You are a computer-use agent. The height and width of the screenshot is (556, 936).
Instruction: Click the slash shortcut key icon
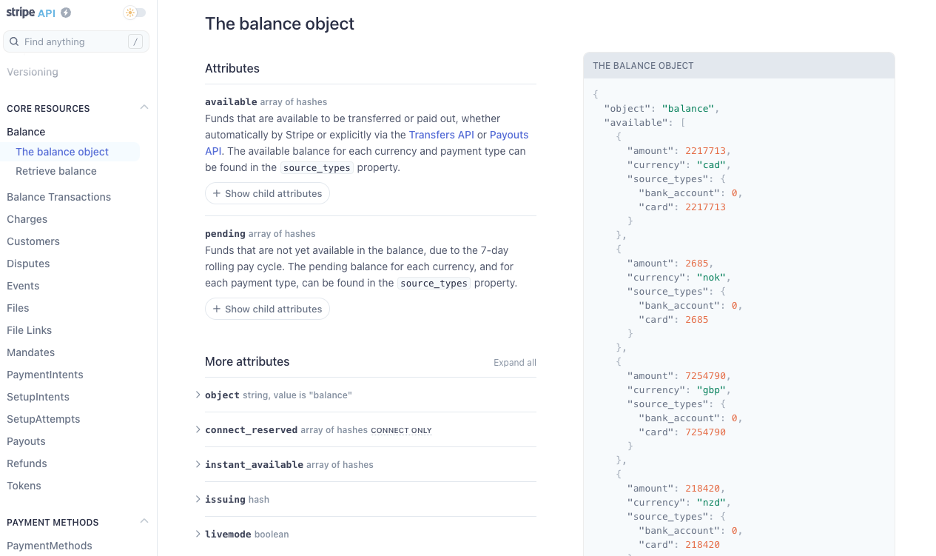136,42
